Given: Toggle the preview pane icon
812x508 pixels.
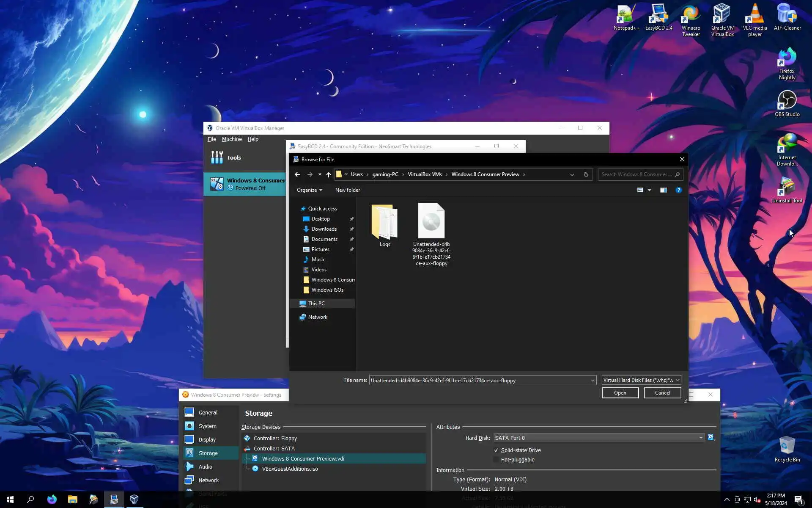Looking at the screenshot, I should (x=663, y=190).
